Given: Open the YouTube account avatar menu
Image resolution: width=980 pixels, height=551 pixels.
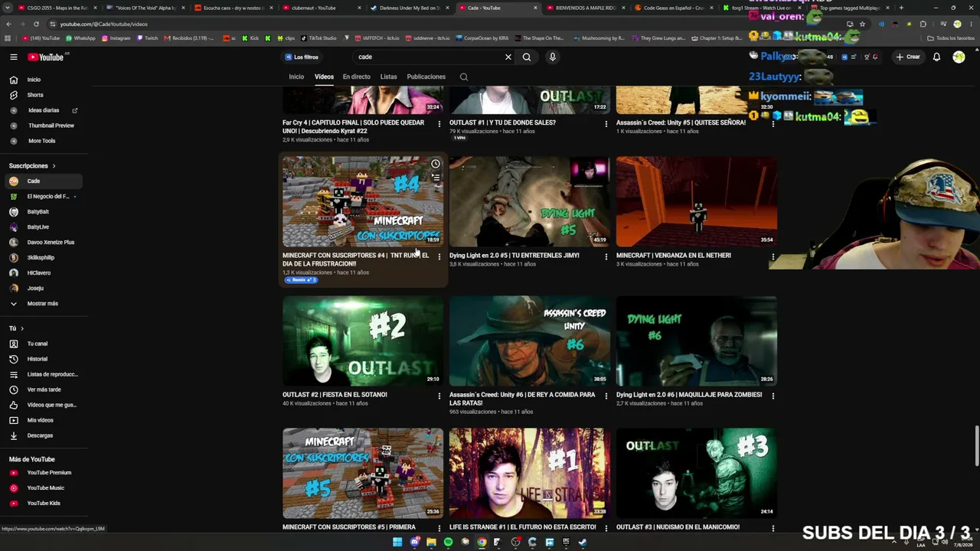Looking at the screenshot, I should point(959,57).
